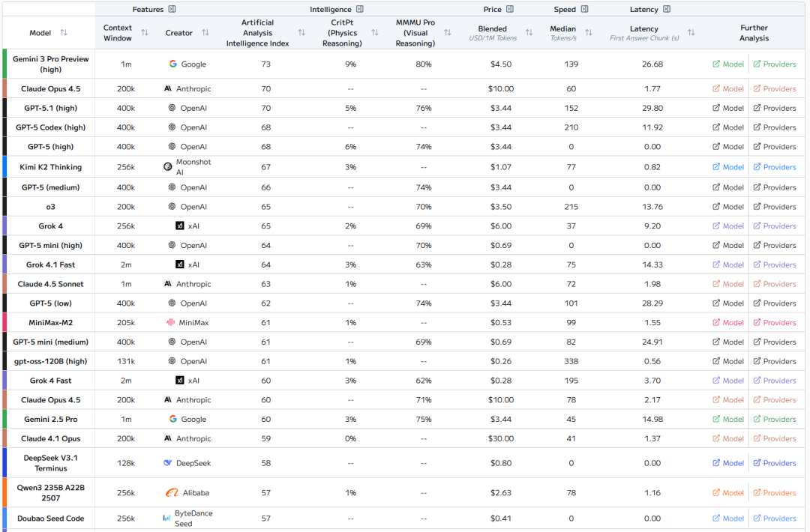This screenshot has height=532, width=810.
Task: Expand the Features column group
Action: point(172,10)
